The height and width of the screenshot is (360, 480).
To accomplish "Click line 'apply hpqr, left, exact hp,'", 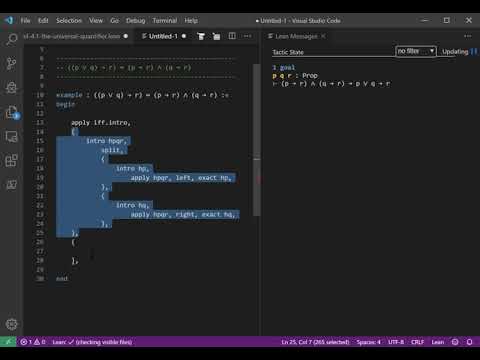I will [181, 178].
